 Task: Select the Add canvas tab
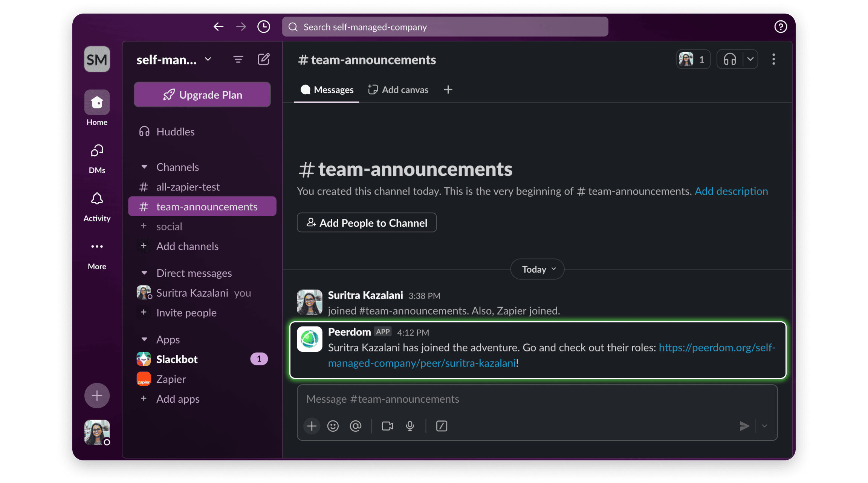398,90
